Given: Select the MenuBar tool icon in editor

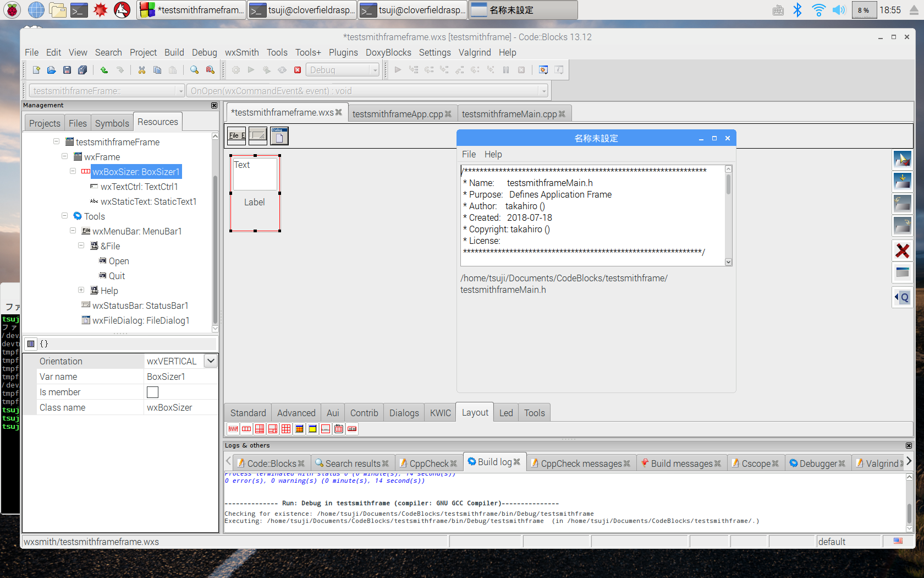Looking at the screenshot, I should point(237,135).
